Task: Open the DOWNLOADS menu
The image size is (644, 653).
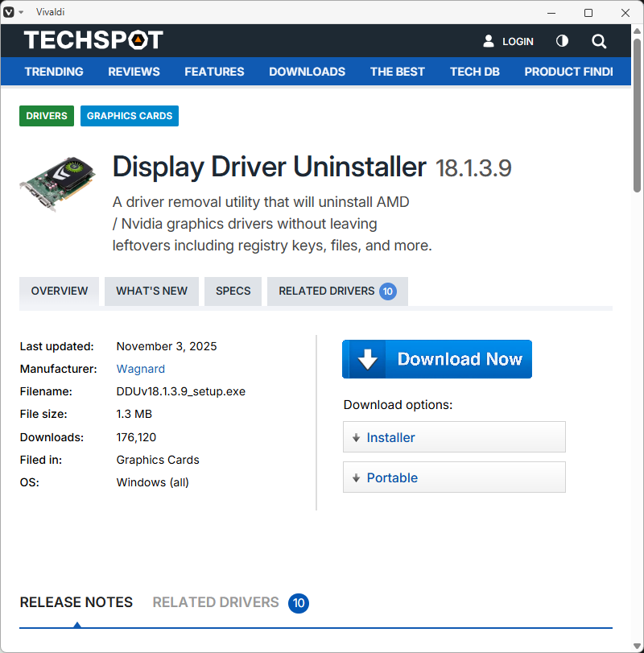Action: (307, 72)
